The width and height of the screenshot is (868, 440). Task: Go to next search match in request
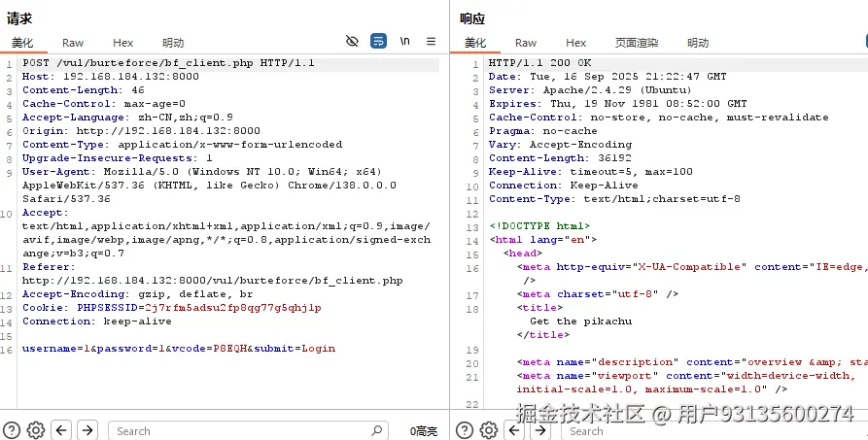(x=87, y=430)
